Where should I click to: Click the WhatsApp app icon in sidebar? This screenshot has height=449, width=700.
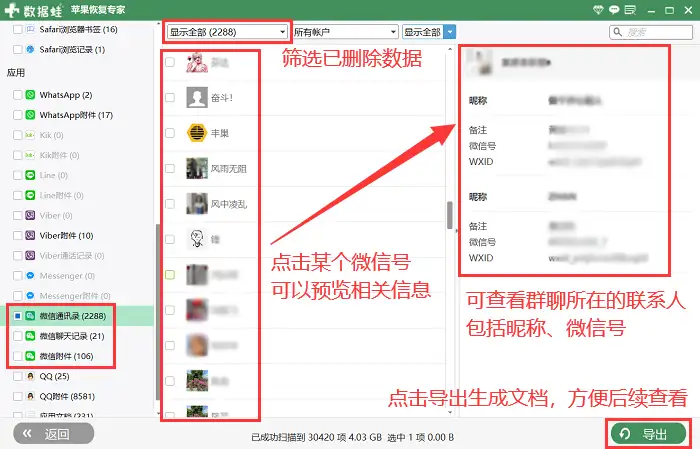coord(30,95)
